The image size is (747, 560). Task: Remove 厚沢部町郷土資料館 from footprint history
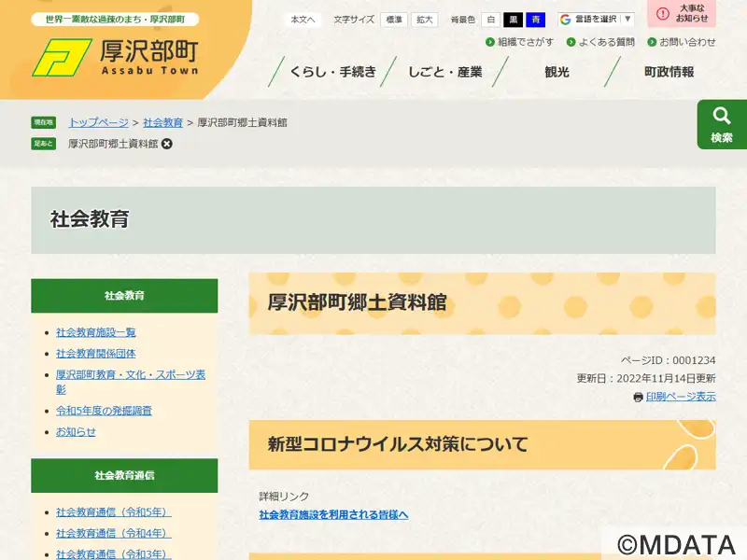[x=167, y=144]
